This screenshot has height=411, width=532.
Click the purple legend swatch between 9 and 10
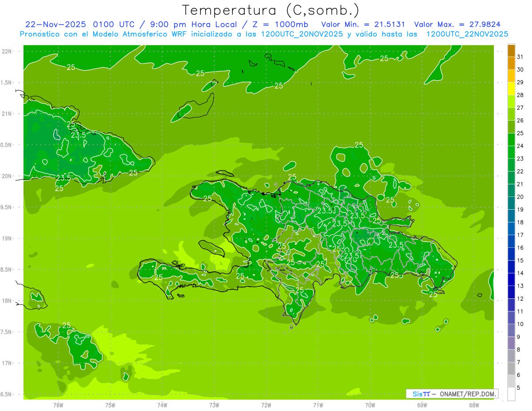coord(511,330)
